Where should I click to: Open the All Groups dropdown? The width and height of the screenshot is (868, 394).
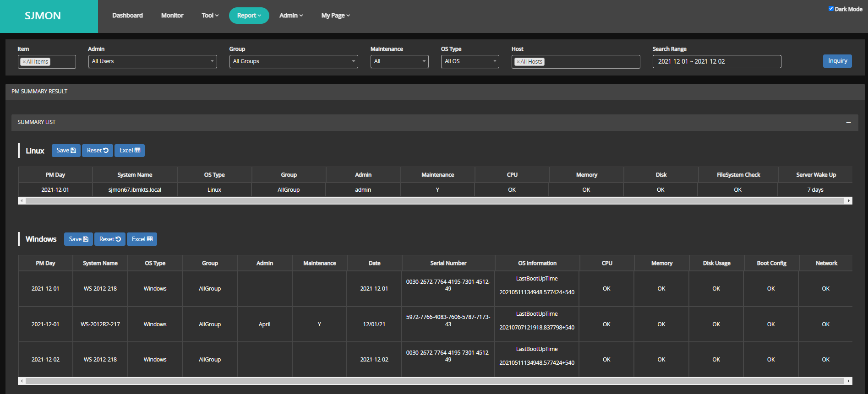pos(294,61)
